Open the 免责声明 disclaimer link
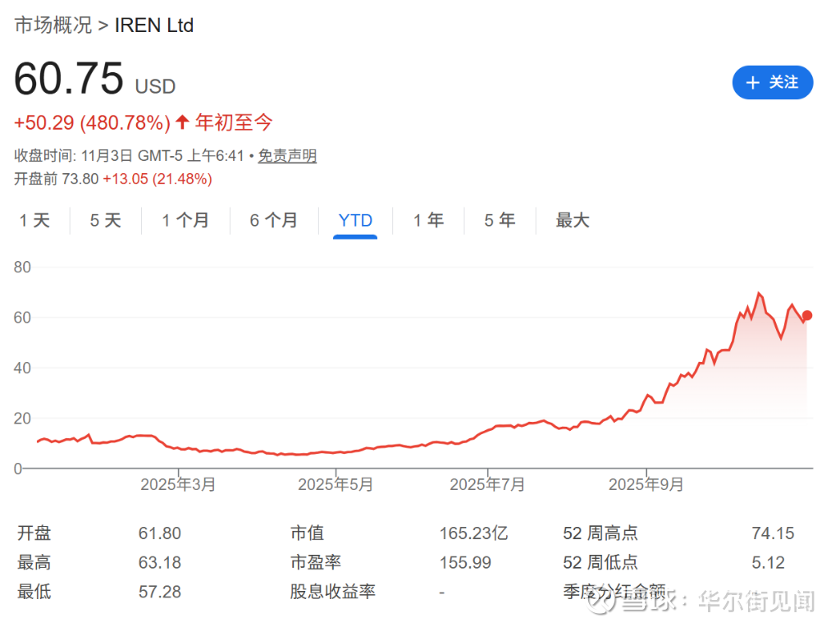Screen dimensions: 840x627 click(287, 156)
